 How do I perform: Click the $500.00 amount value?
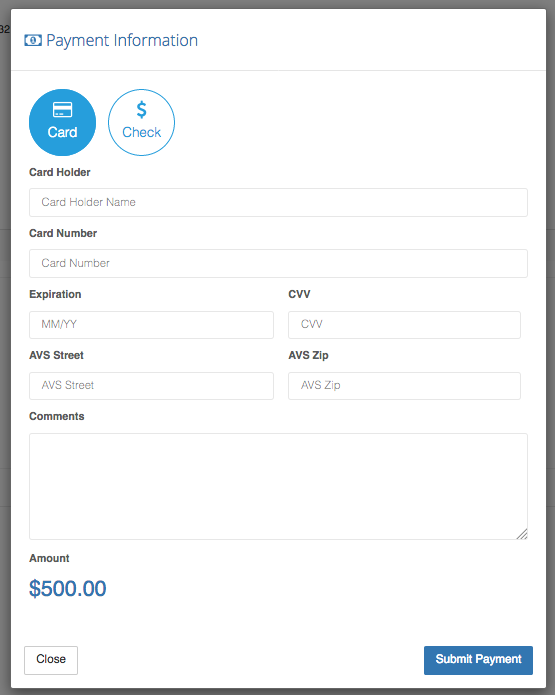(x=67, y=589)
